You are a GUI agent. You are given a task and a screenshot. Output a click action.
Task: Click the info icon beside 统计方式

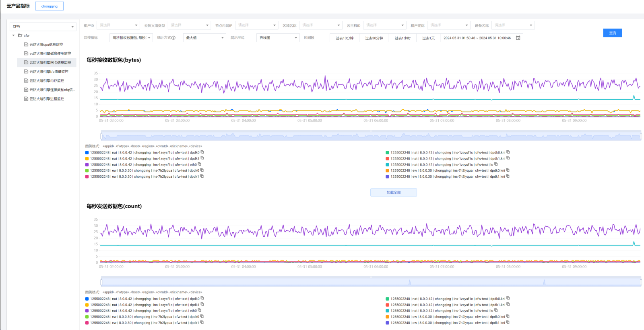173,38
